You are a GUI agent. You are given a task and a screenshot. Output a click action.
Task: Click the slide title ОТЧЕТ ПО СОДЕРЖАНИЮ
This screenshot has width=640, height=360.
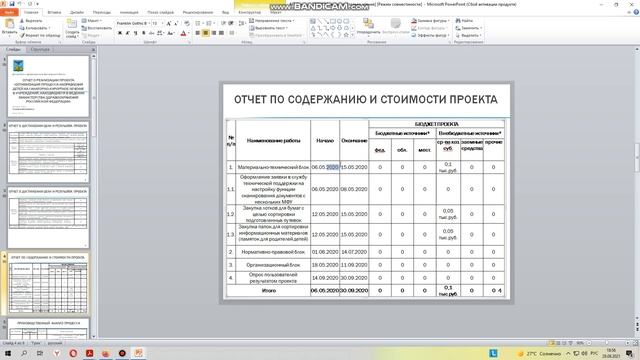click(x=366, y=99)
